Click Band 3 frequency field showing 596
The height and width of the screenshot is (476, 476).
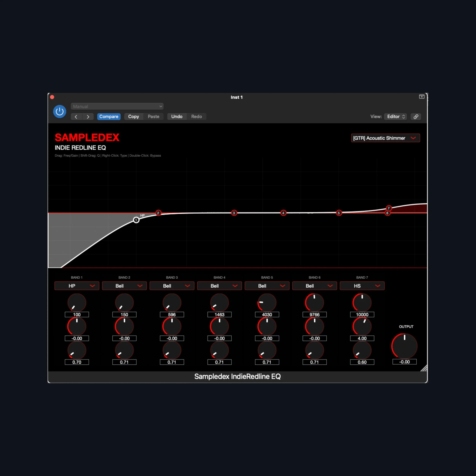[x=172, y=314]
